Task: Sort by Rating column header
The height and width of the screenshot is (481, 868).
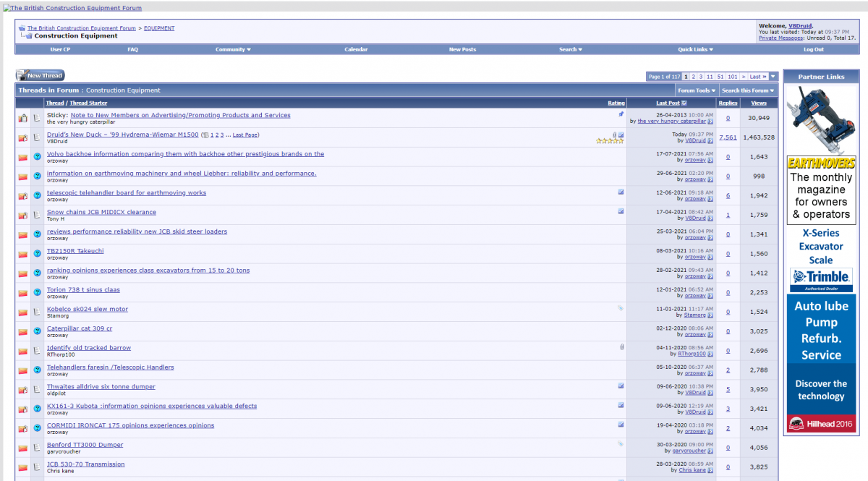Action: pos(616,103)
